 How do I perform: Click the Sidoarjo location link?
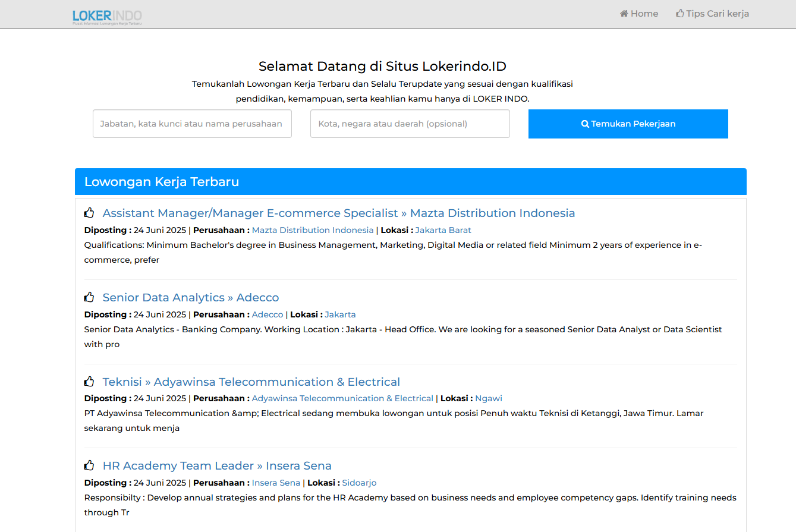359,483
